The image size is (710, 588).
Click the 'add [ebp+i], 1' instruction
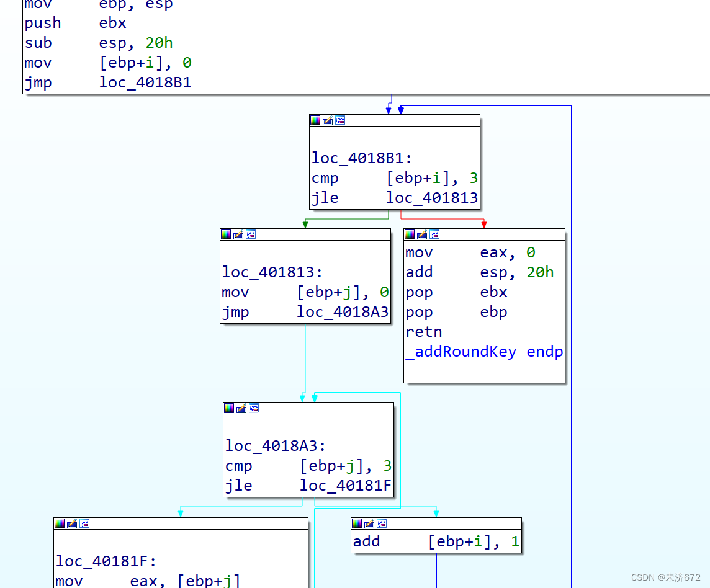click(436, 541)
